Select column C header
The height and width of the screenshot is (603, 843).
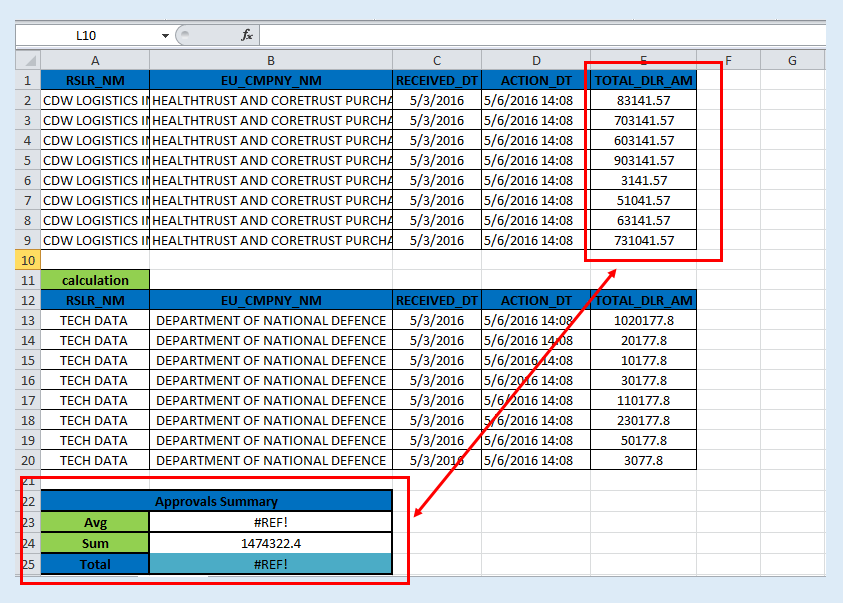[437, 61]
